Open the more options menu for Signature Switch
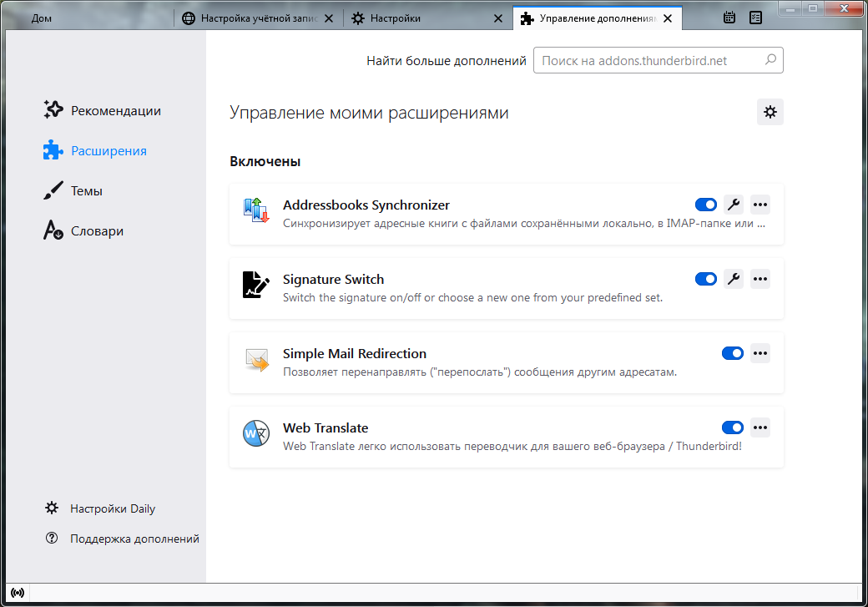868x607 pixels. 759,279
